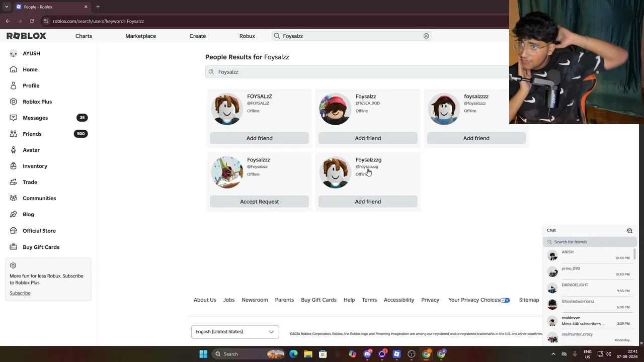Screen dimensions: 644x362
Task: Click the chat settings icon in Chat panel
Action: 629,230
